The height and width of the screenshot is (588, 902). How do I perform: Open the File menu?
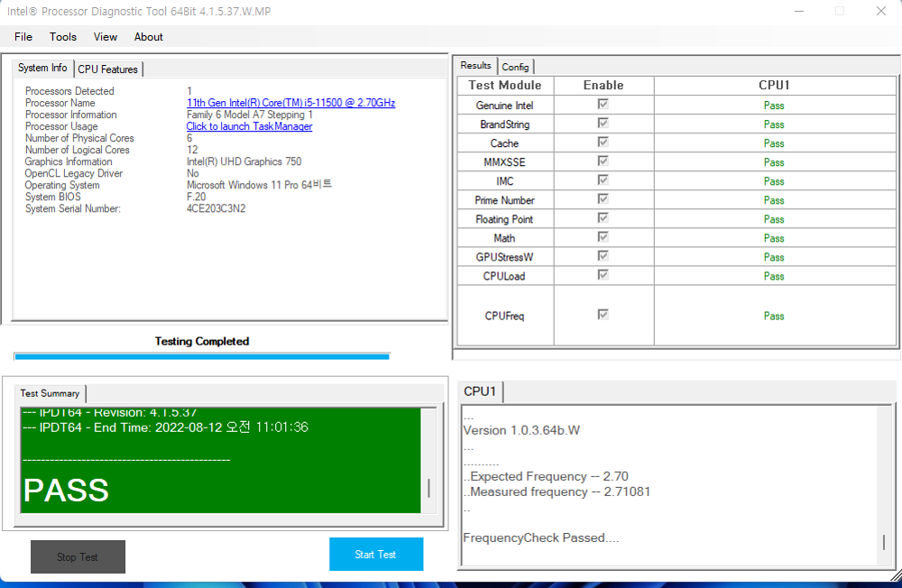[23, 37]
